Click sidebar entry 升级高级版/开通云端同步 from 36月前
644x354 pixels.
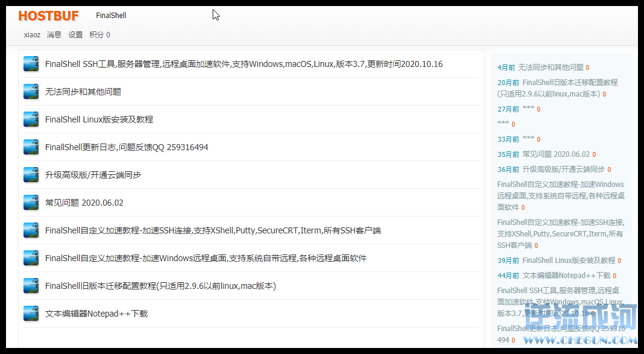(563, 169)
